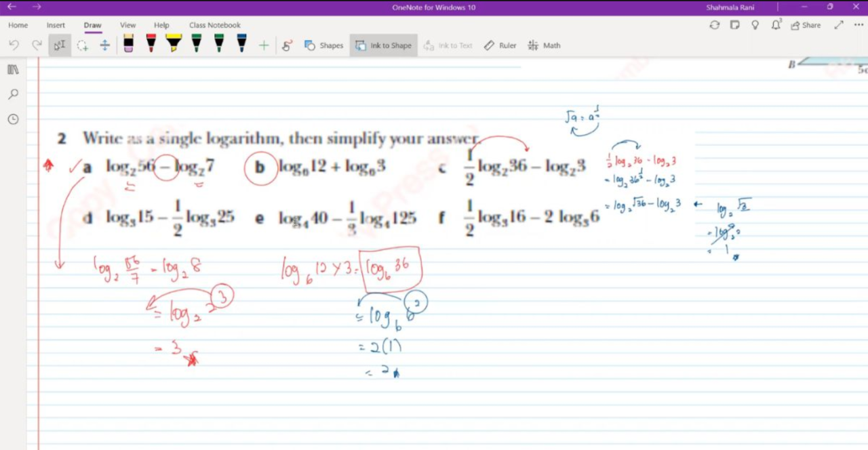Toggle Ink to Shape mode
This screenshot has height=450, width=868.
click(x=383, y=45)
